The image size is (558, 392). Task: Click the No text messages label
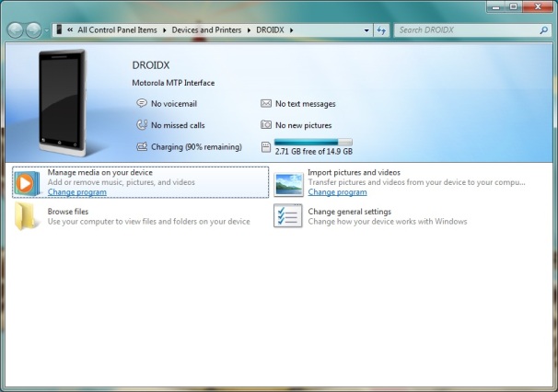click(x=306, y=104)
